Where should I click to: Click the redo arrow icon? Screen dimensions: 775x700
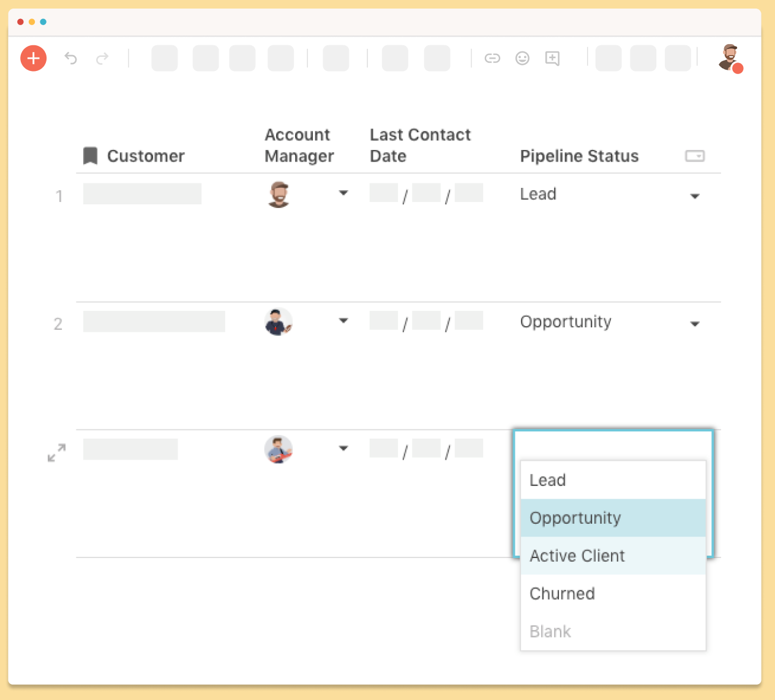pos(102,58)
